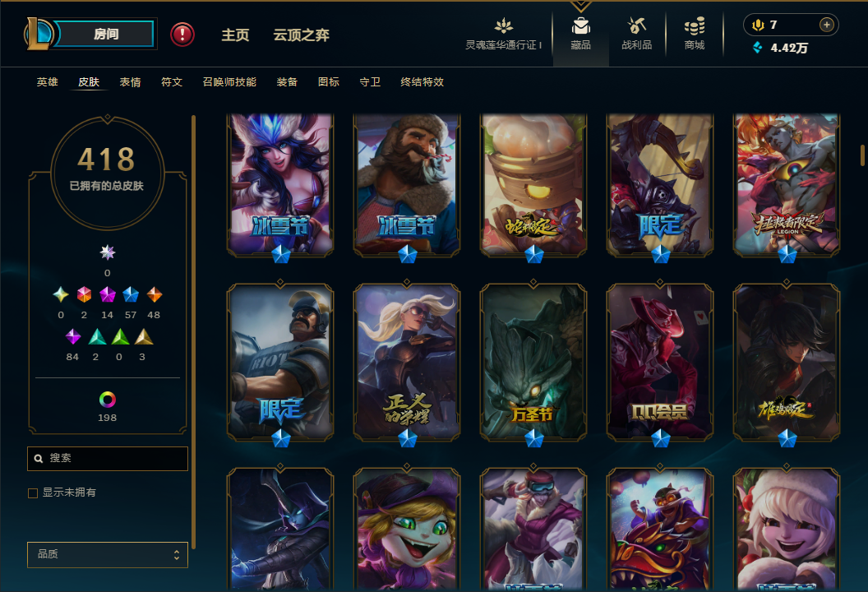Toggle the 显示未拥有 checkbox
The width and height of the screenshot is (868, 592).
tap(33, 493)
